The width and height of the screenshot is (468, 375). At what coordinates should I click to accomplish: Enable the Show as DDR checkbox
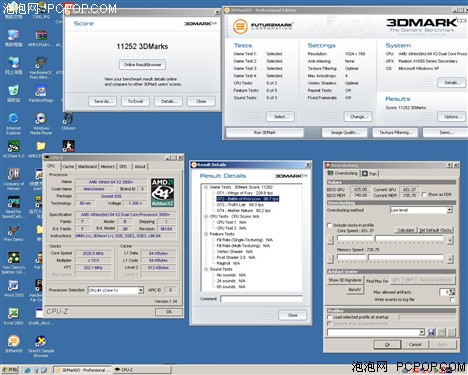click(424, 194)
